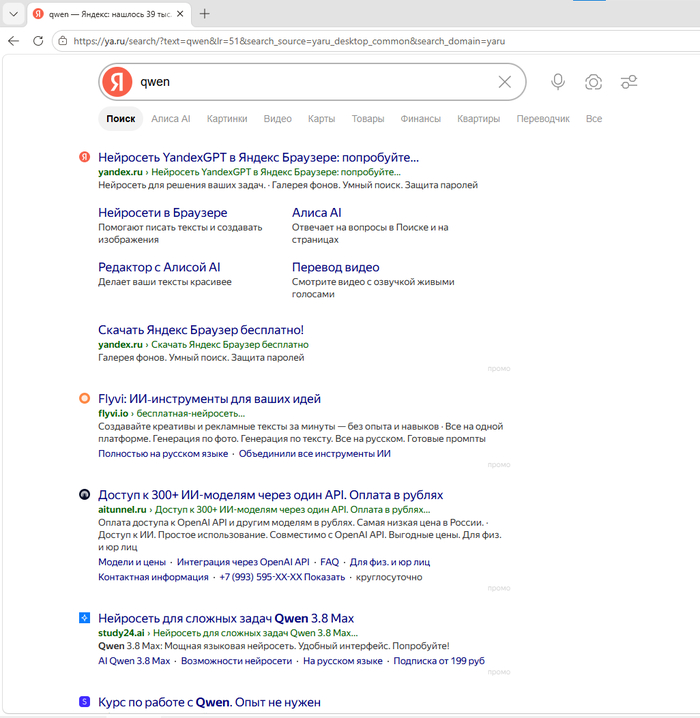
Task: Click the purple S favicon for Qwen course
Action: 84,702
